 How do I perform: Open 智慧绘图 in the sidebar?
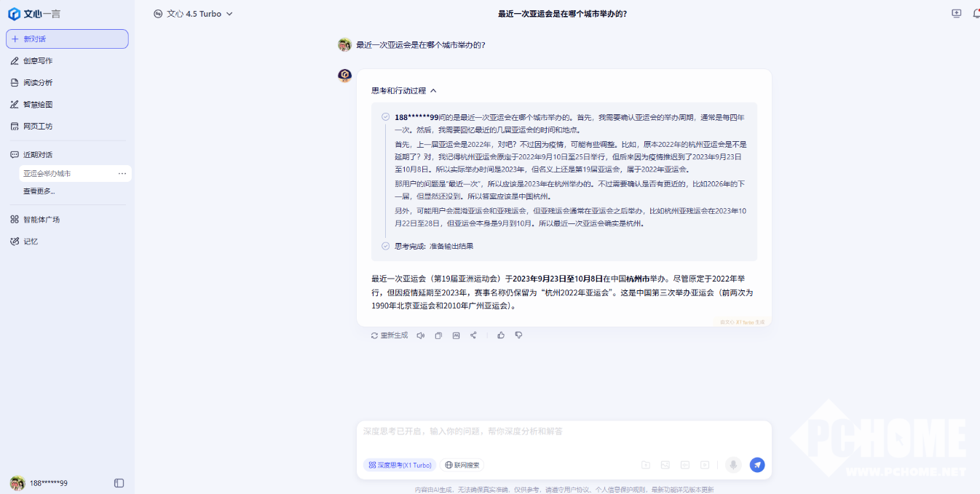(x=38, y=105)
